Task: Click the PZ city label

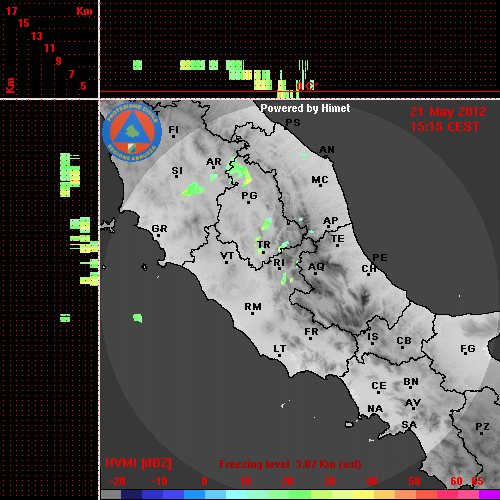Action: (482, 426)
